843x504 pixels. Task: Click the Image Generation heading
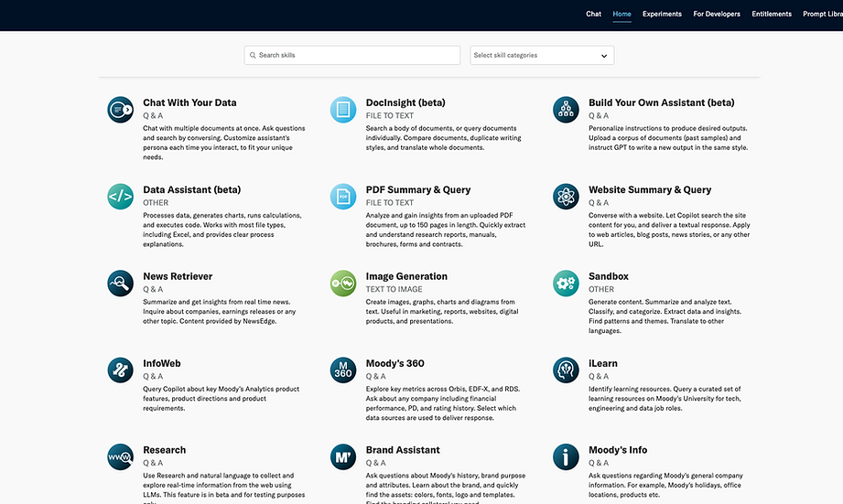(406, 276)
